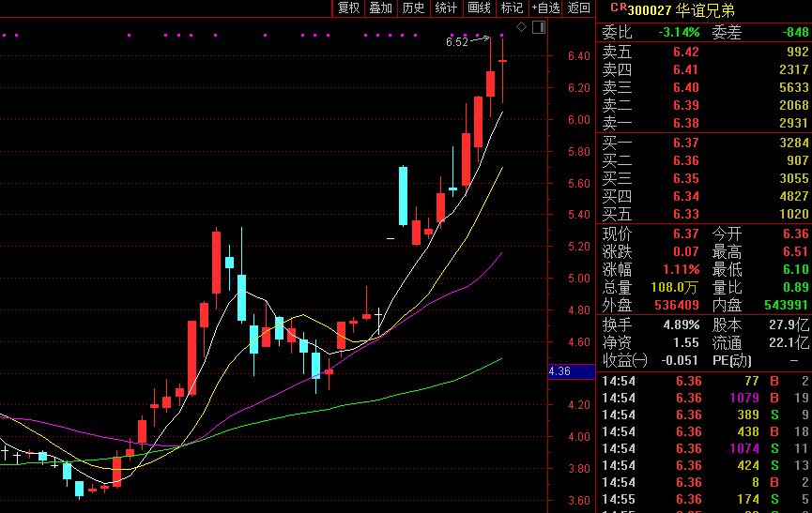
Task: Click the blue 4.36 price marker
Action: [571, 371]
